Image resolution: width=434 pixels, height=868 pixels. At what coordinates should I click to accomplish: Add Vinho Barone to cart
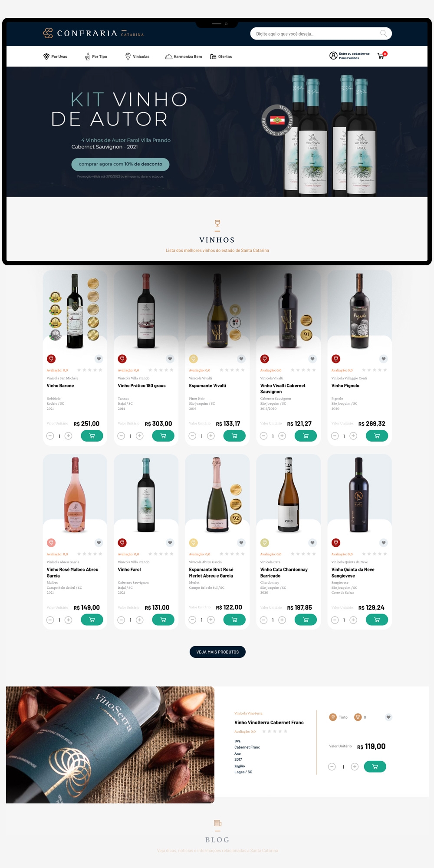(92, 436)
